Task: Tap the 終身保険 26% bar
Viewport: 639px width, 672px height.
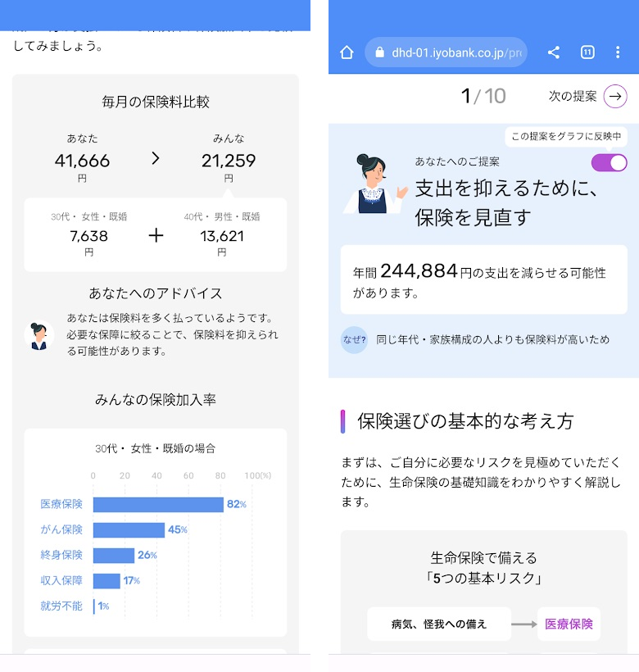Action: (x=114, y=556)
